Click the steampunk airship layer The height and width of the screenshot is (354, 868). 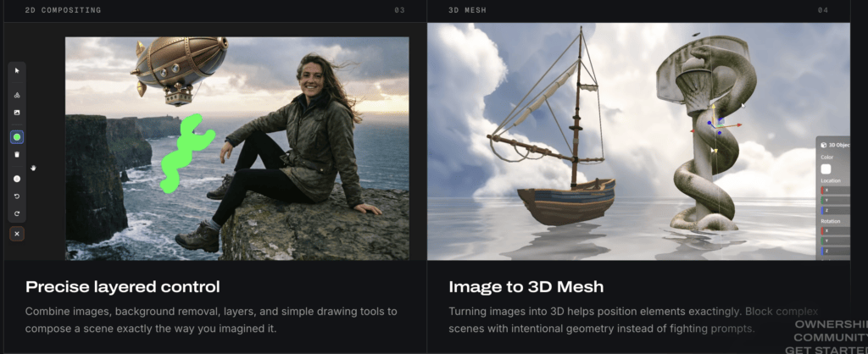180,69
